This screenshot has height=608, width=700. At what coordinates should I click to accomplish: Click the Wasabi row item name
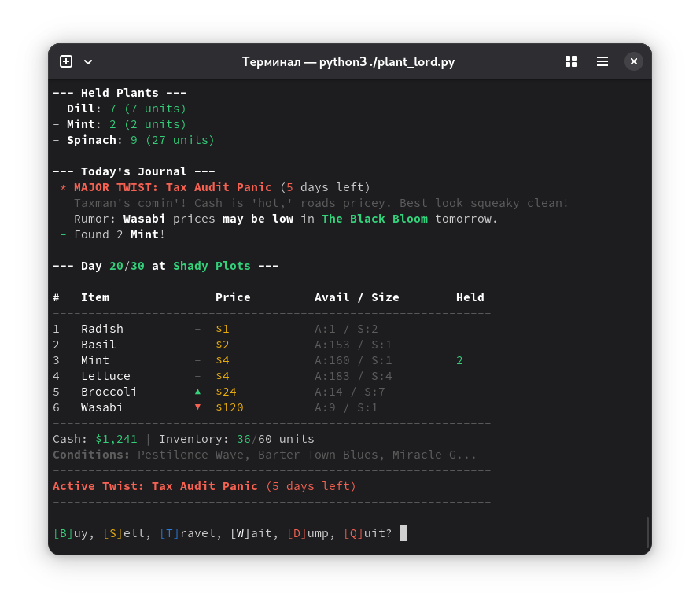coord(101,407)
